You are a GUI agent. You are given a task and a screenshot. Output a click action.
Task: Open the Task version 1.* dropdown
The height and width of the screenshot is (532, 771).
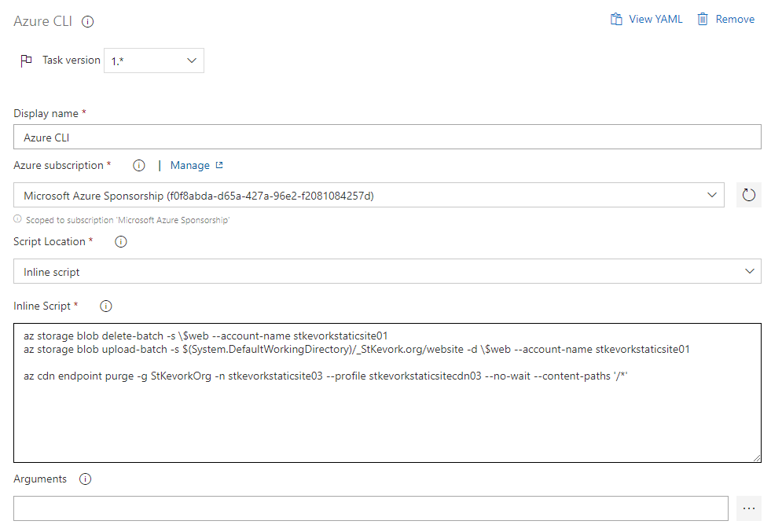[x=154, y=61]
